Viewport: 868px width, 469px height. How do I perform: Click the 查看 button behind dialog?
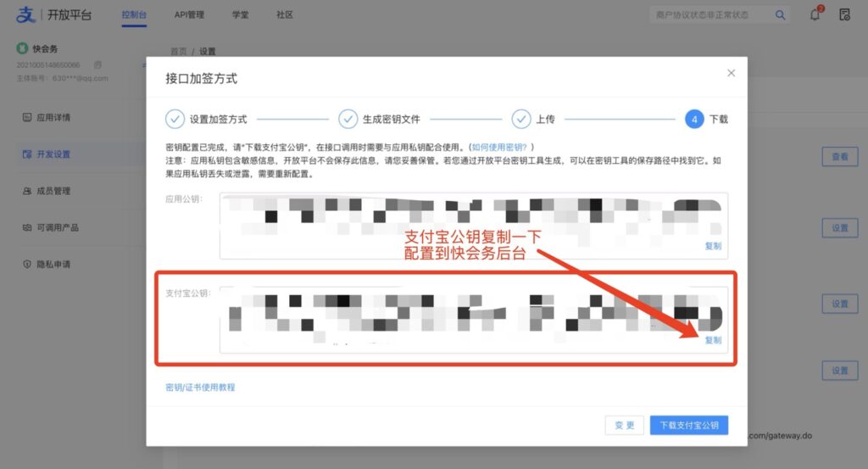coord(840,157)
